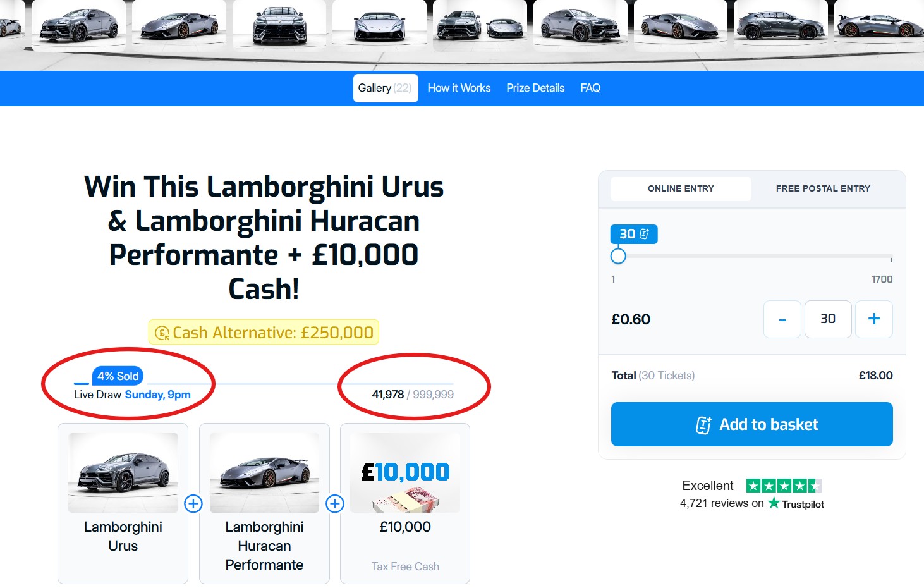
Task: Jump to the FAQ section
Action: point(590,88)
